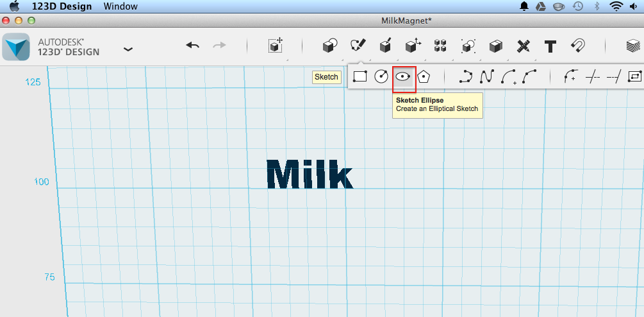Redo the action
This screenshot has height=317, width=644.
(220, 45)
